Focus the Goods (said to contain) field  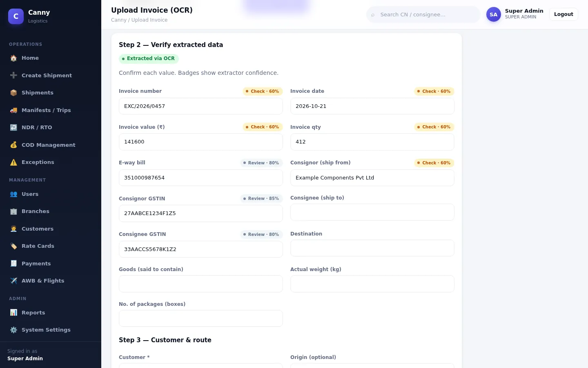coord(201,284)
